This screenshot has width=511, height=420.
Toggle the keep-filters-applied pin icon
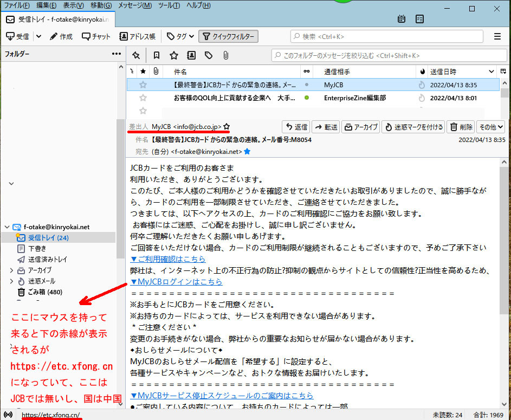coord(136,55)
